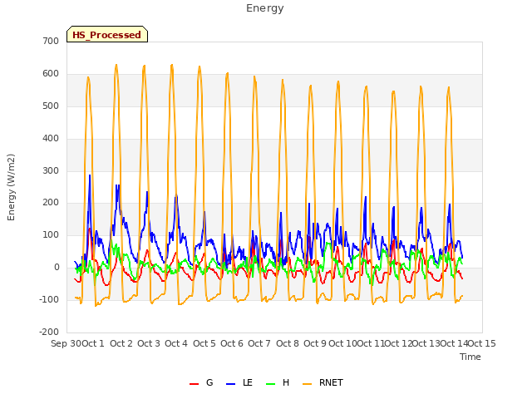Click the Energy (W/m2) y-axis label

click(11, 187)
